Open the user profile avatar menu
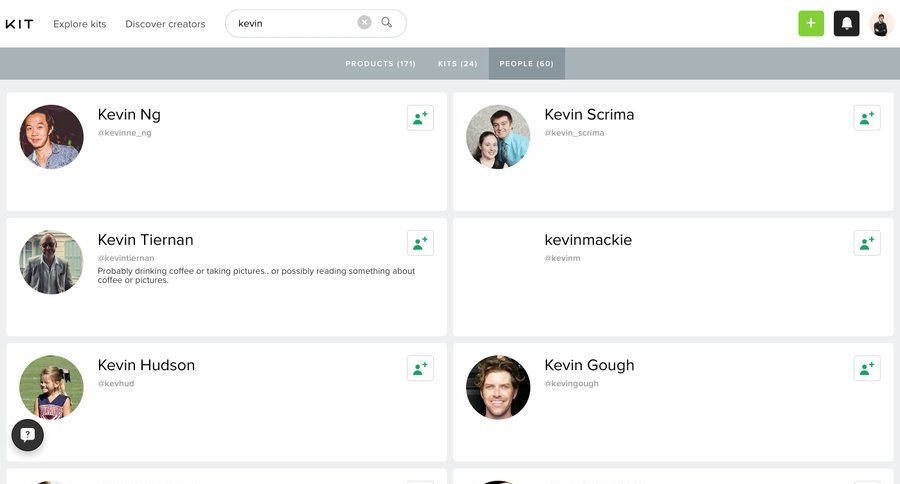 pos(881,24)
